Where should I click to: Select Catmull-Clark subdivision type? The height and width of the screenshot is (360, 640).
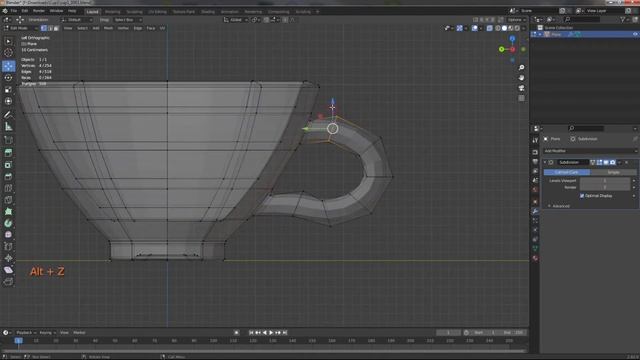coord(567,172)
